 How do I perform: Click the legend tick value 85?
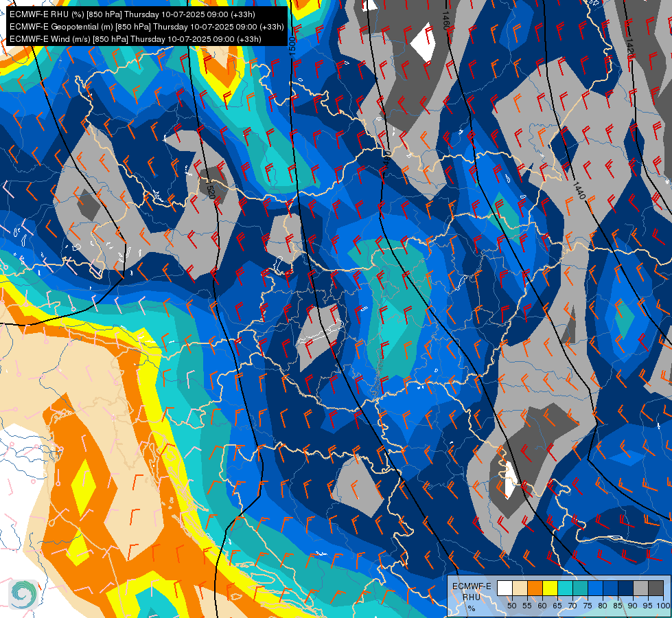point(618,606)
